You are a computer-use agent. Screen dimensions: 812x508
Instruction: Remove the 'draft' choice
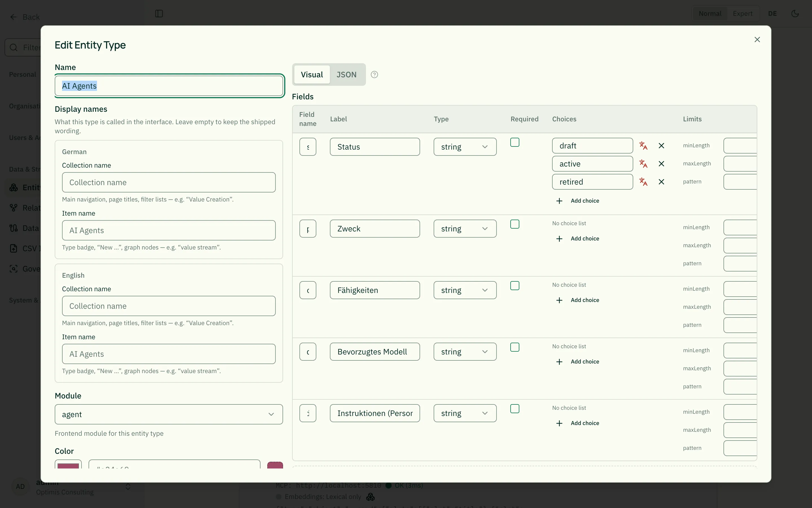(661, 146)
